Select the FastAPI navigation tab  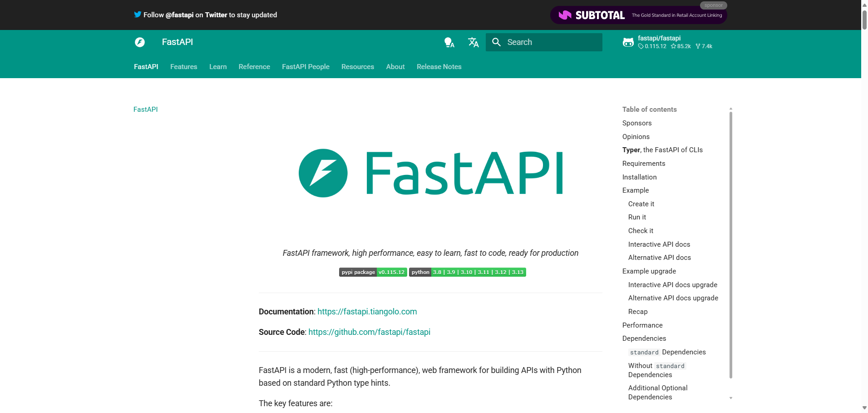click(x=146, y=67)
